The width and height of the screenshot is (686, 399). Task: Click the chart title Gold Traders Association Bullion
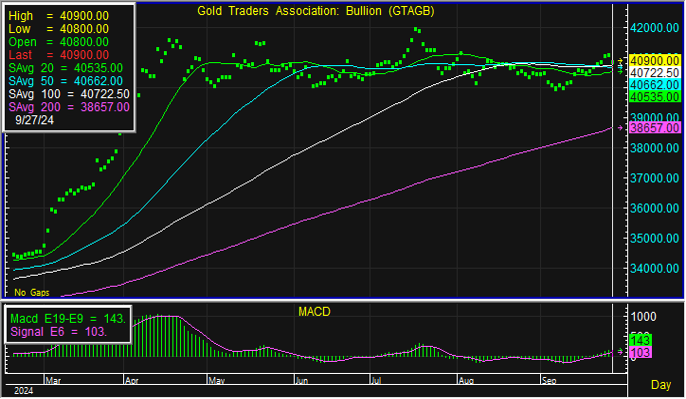tap(315, 11)
